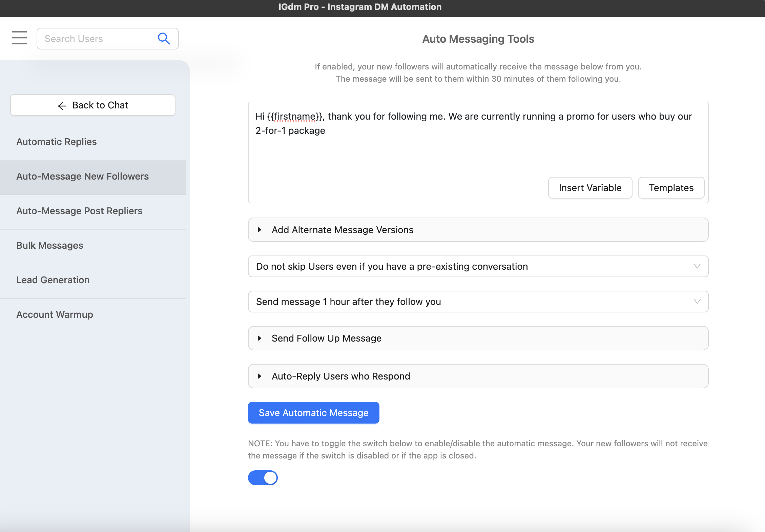Open the hamburger menu

pos(19,38)
